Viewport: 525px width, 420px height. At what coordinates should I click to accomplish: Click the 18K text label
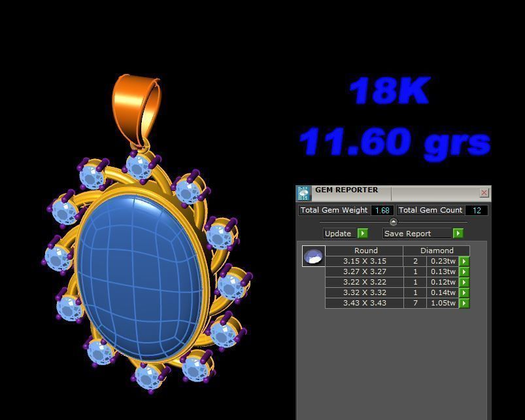[390, 90]
